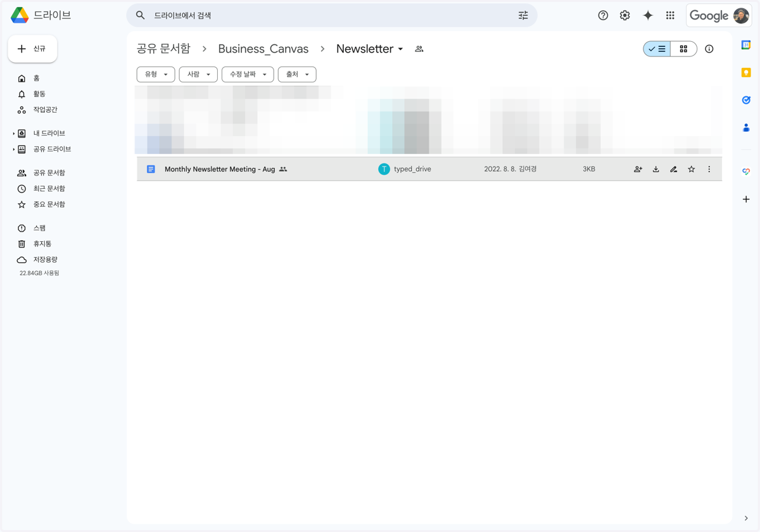Click the 22.84GB 사용됨 storage text
Image resolution: width=760 pixels, height=532 pixels.
tap(39, 273)
